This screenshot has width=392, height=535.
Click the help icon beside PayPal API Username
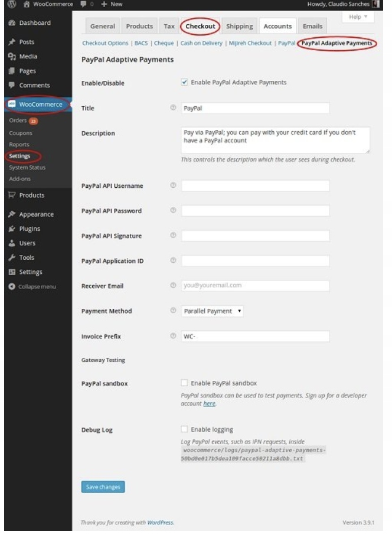173,185
